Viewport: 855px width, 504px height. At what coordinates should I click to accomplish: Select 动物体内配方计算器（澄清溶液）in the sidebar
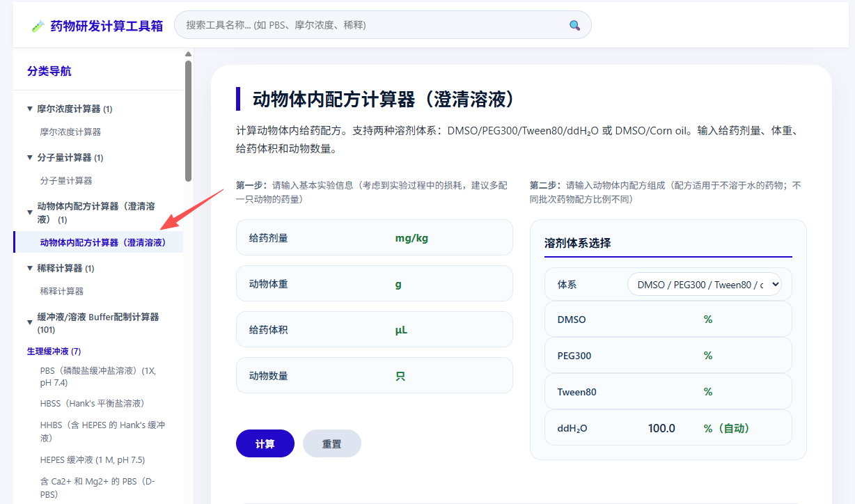(98, 242)
